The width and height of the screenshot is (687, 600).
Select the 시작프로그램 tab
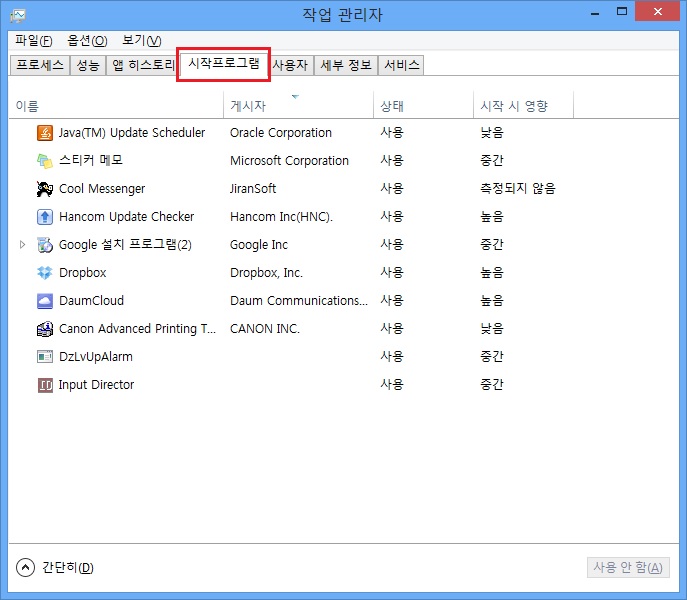[224, 64]
